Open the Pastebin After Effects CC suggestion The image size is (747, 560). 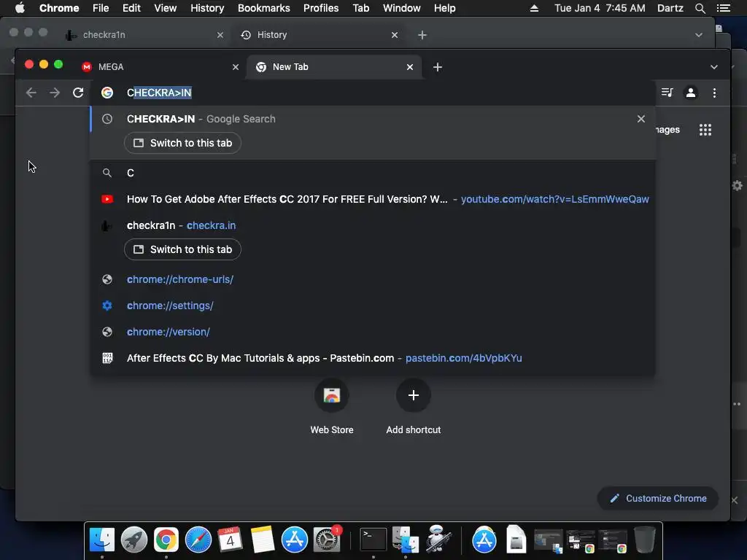[373, 358]
